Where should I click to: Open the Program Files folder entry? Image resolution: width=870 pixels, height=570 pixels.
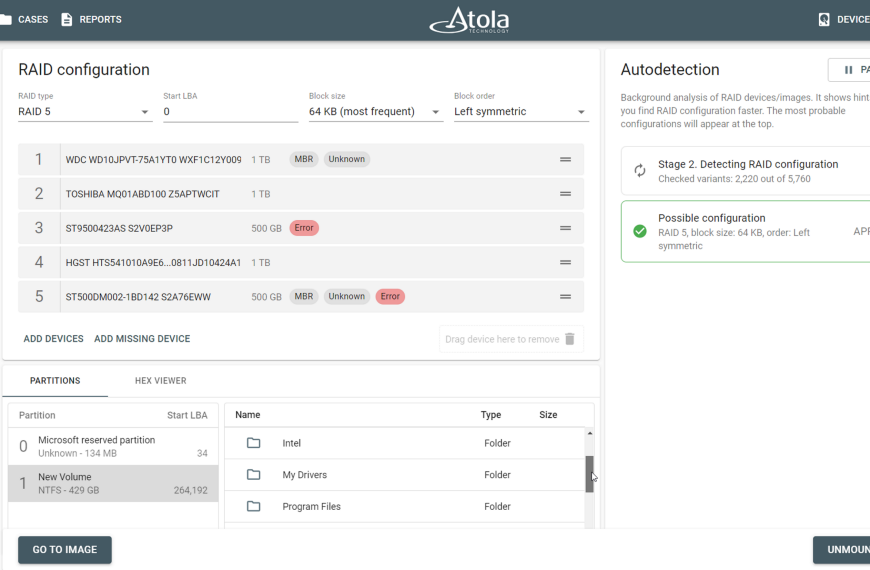(404, 506)
